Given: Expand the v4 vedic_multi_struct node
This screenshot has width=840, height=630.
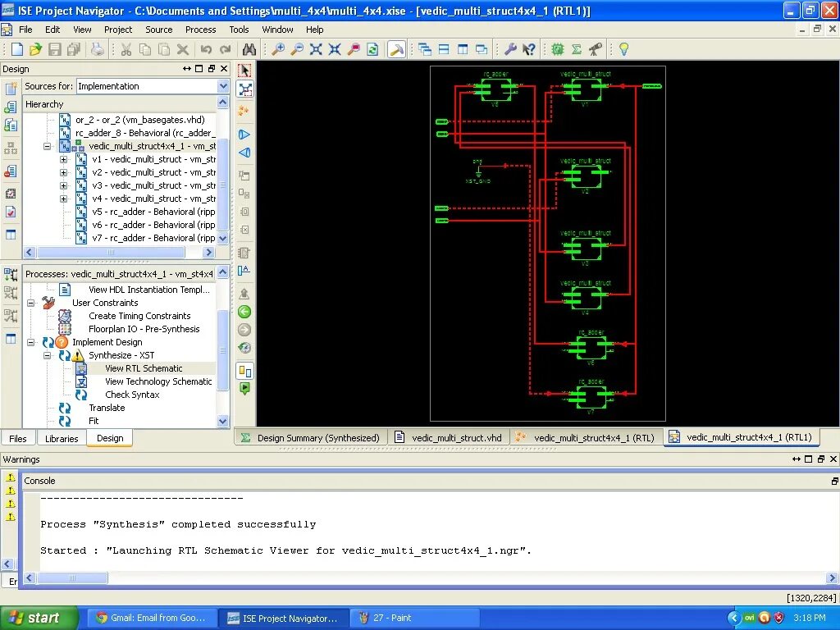Looking at the screenshot, I should [x=64, y=199].
